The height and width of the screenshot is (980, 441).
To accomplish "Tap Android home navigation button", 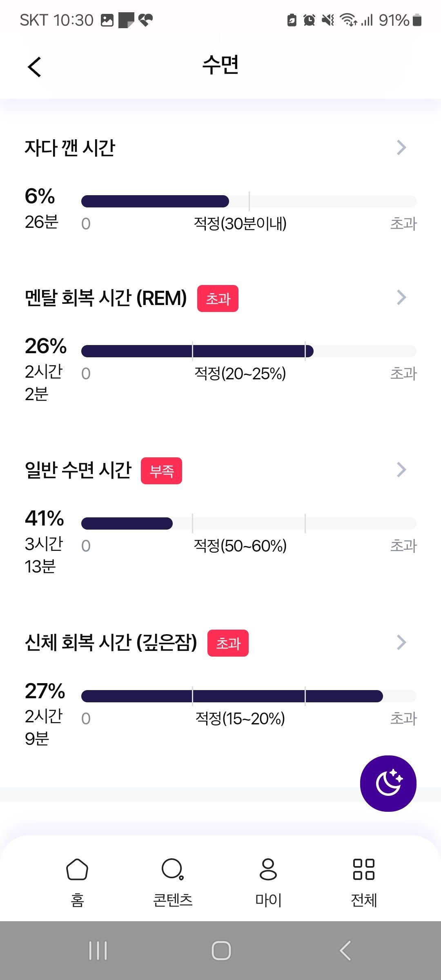I will (x=221, y=951).
